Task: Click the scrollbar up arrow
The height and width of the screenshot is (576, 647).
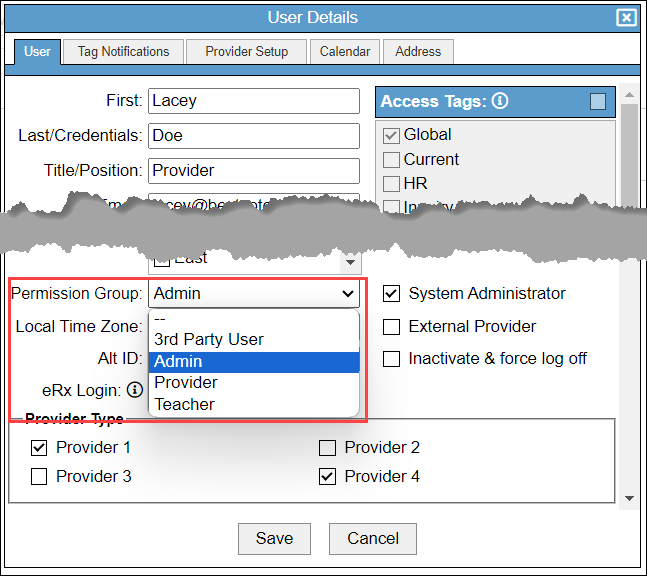Action: 629,95
